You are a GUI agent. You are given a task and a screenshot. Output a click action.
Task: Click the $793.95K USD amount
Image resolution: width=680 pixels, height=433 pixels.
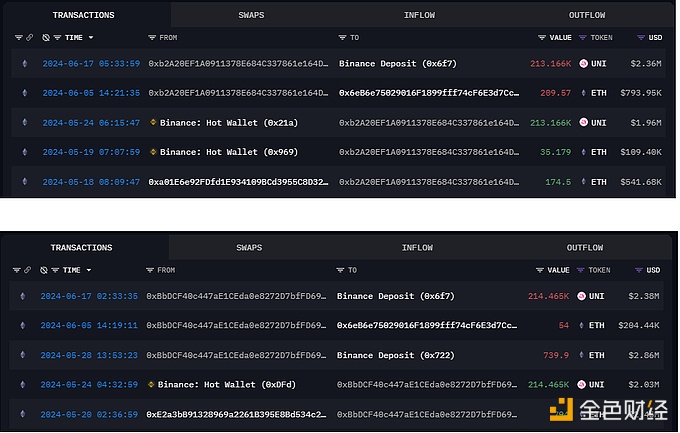[641, 93]
